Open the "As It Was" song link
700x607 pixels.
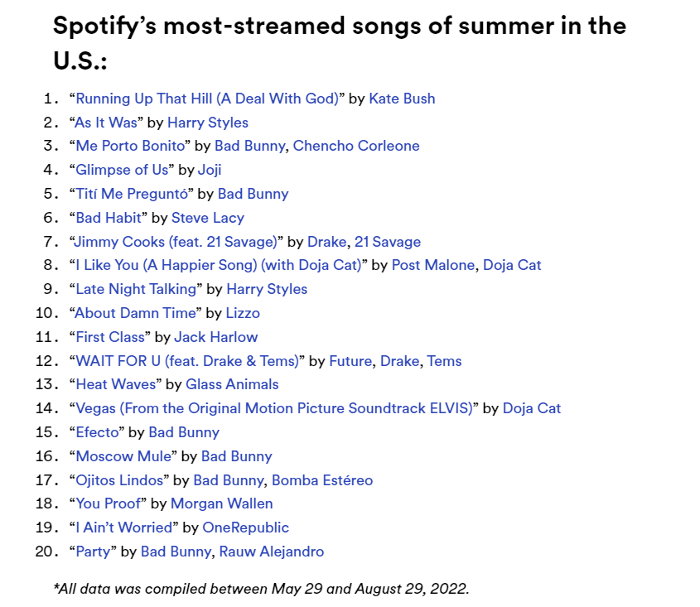click(x=106, y=123)
